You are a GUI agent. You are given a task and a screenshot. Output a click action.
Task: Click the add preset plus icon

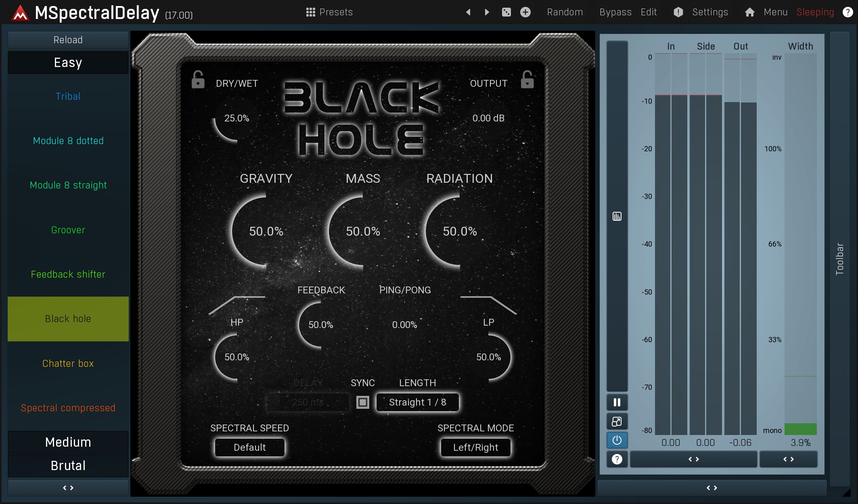pyautogui.click(x=525, y=12)
